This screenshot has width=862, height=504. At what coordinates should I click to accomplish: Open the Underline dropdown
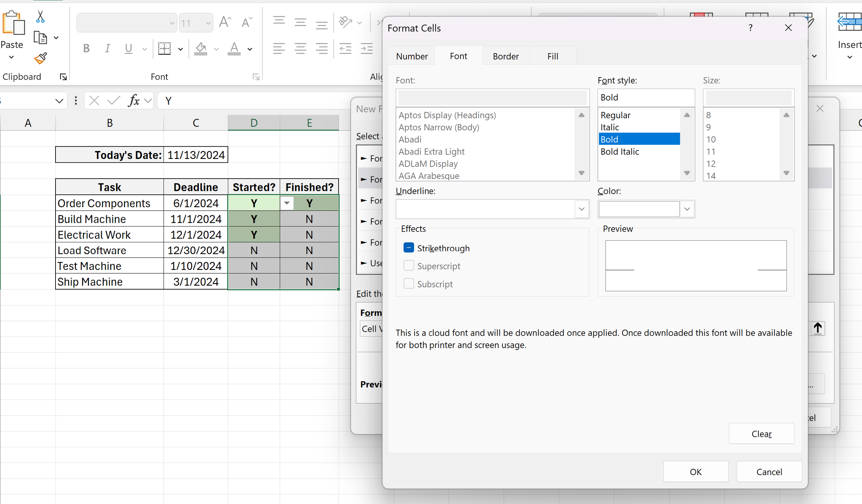click(581, 209)
